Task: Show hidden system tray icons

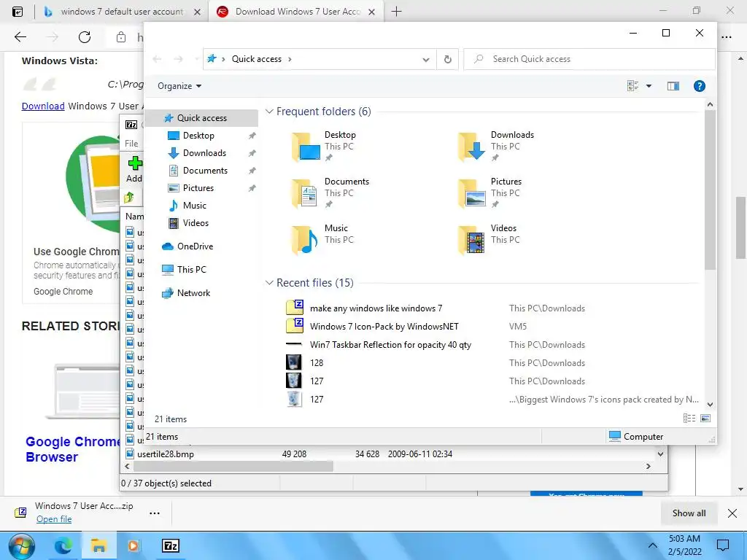Action: [652, 545]
